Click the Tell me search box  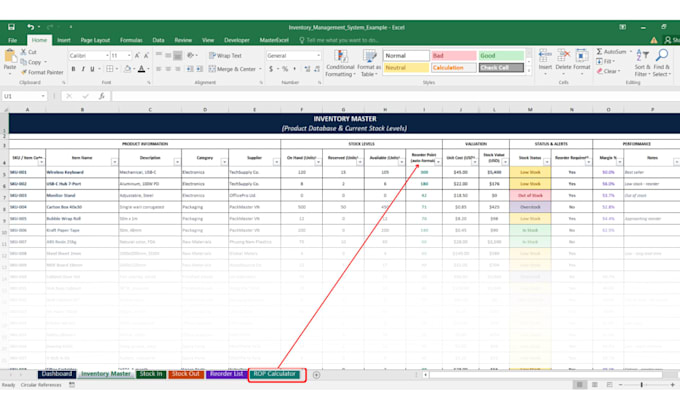coord(340,40)
